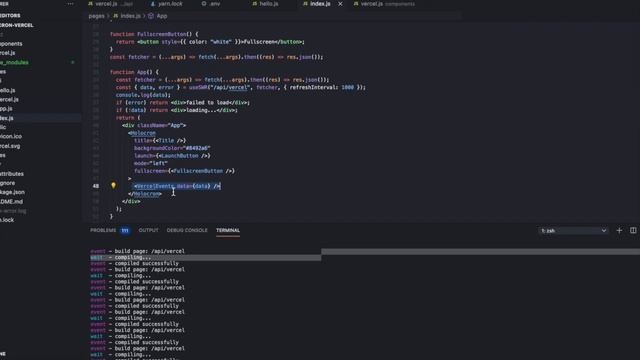This screenshot has height=360, width=640.
Task: Click the selected VercelEvents component line
Action: (x=177, y=186)
